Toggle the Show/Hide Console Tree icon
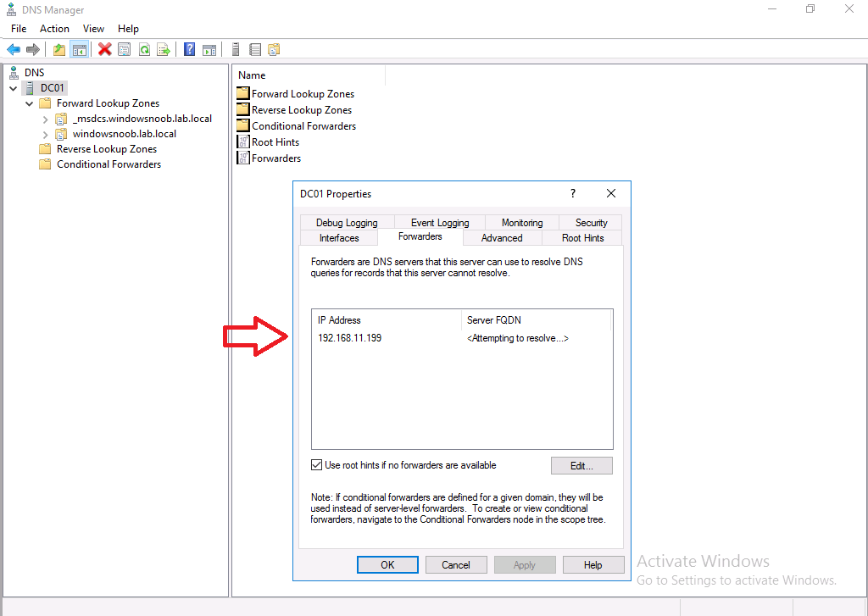Viewport: 868px width, 616px height. [x=80, y=50]
